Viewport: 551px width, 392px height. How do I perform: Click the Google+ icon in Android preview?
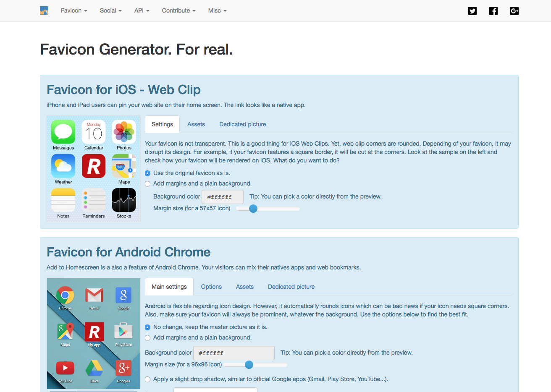[x=123, y=368]
